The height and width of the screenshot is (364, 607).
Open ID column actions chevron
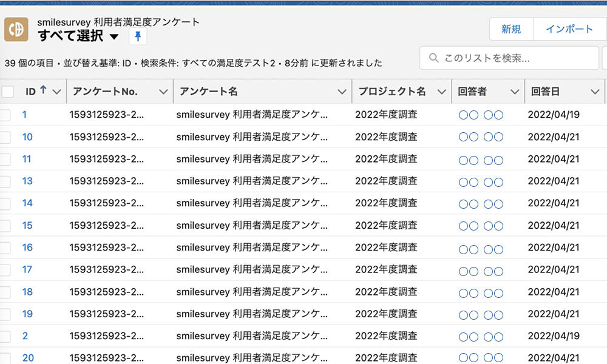coord(56,92)
